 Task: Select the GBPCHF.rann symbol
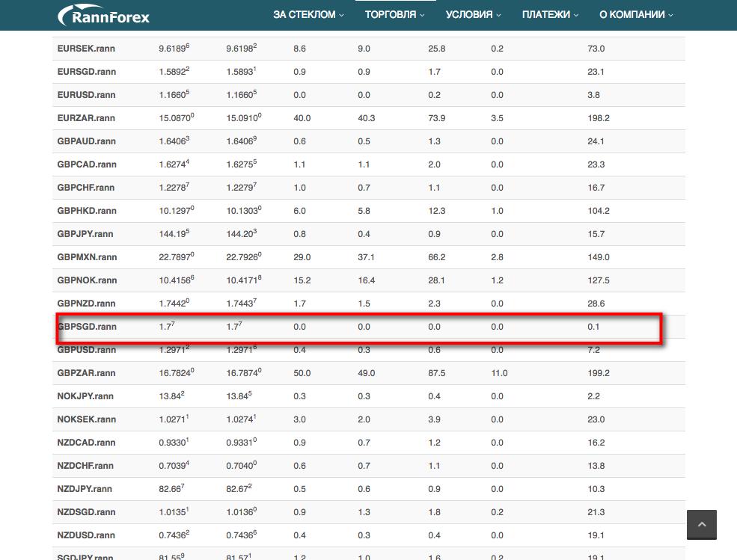(x=86, y=188)
